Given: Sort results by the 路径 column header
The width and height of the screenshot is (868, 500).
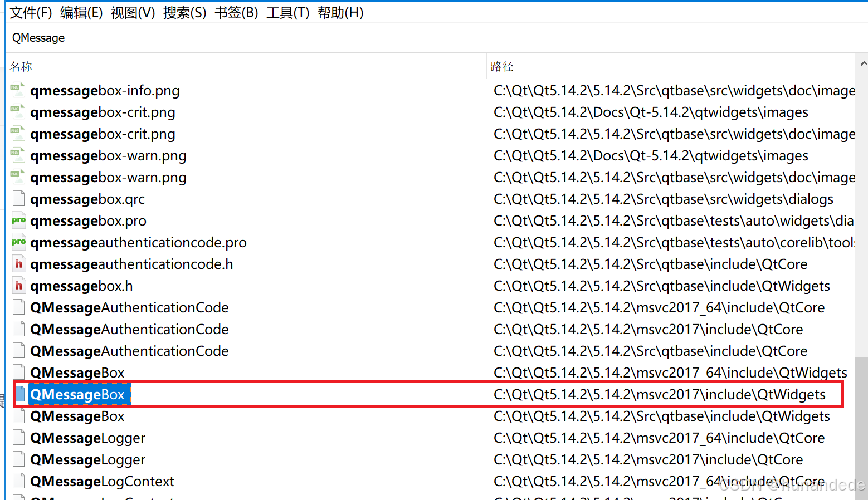Looking at the screenshot, I should 502,66.
